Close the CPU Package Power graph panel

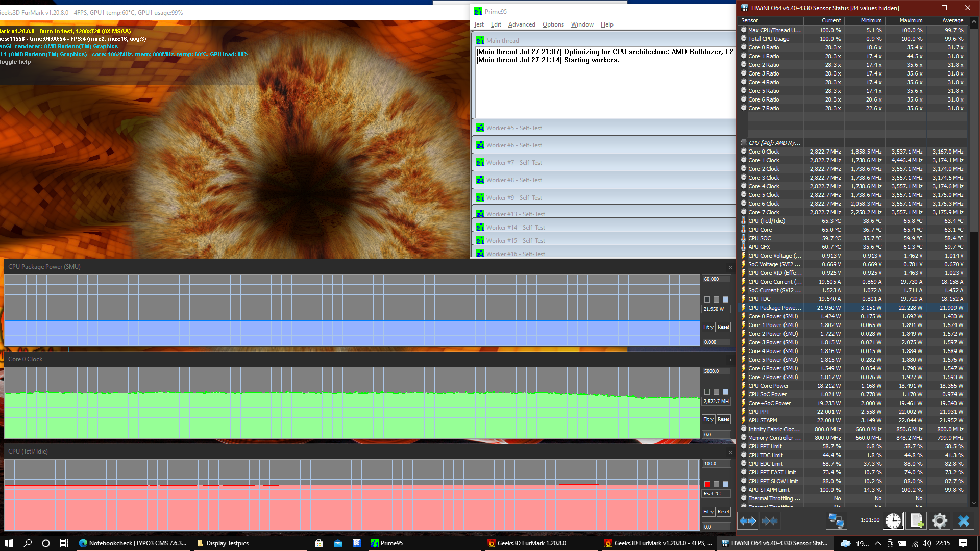(x=730, y=267)
